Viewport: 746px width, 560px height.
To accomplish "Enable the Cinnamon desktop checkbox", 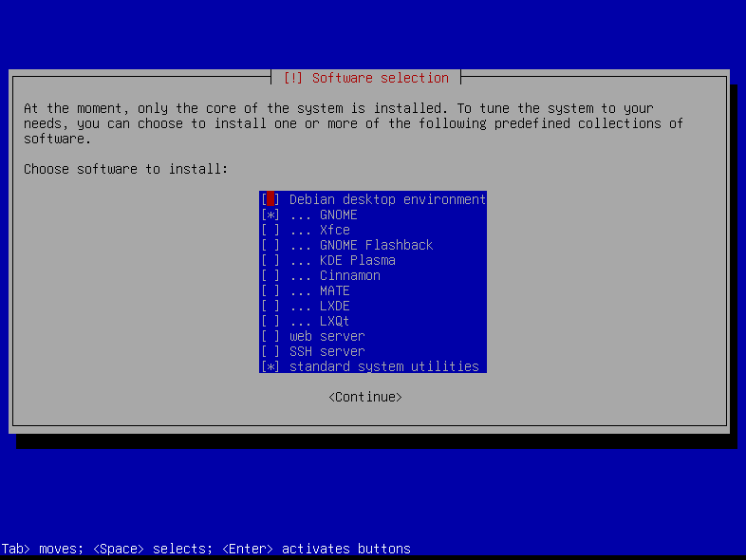I will tap(270, 275).
